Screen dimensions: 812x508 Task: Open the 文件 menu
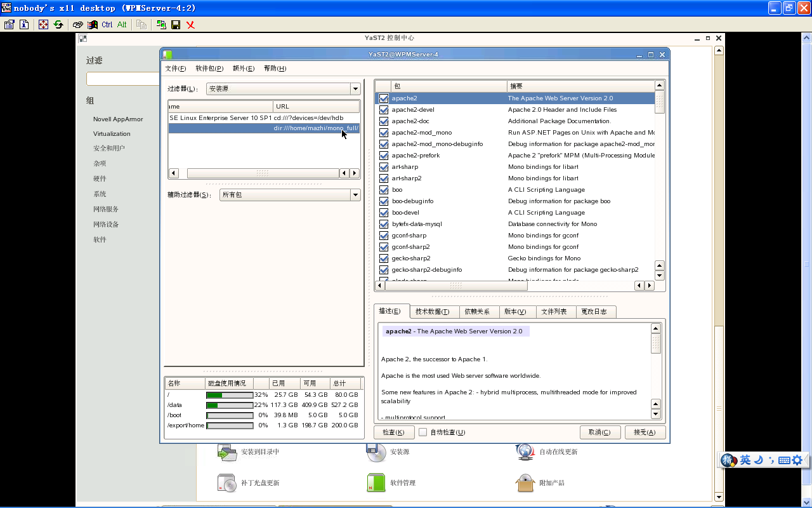click(x=176, y=69)
